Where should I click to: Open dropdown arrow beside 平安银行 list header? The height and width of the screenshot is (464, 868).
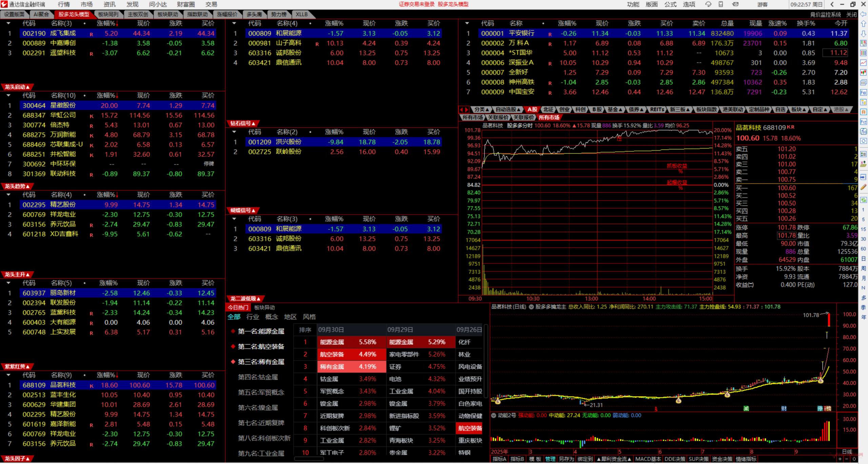click(467, 23)
